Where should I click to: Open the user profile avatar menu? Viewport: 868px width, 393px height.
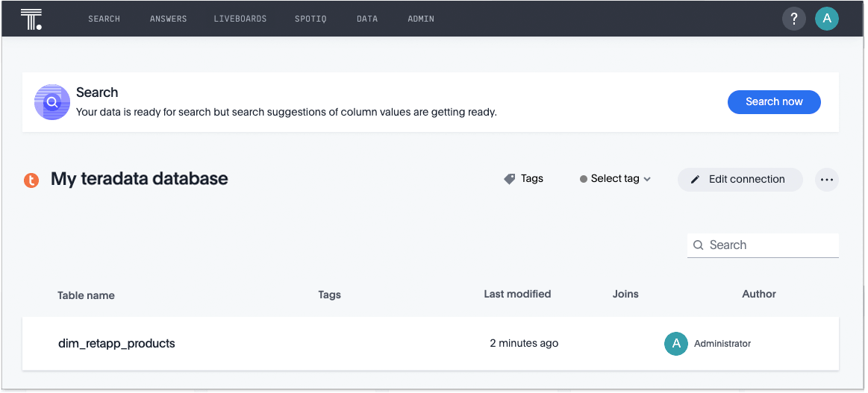(x=826, y=19)
